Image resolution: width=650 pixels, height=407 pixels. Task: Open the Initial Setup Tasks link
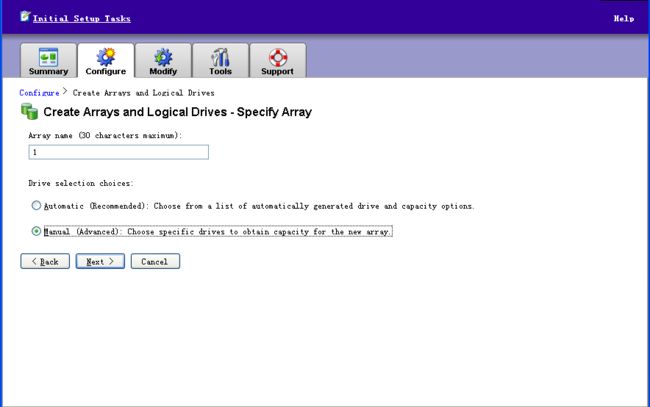[x=82, y=19]
